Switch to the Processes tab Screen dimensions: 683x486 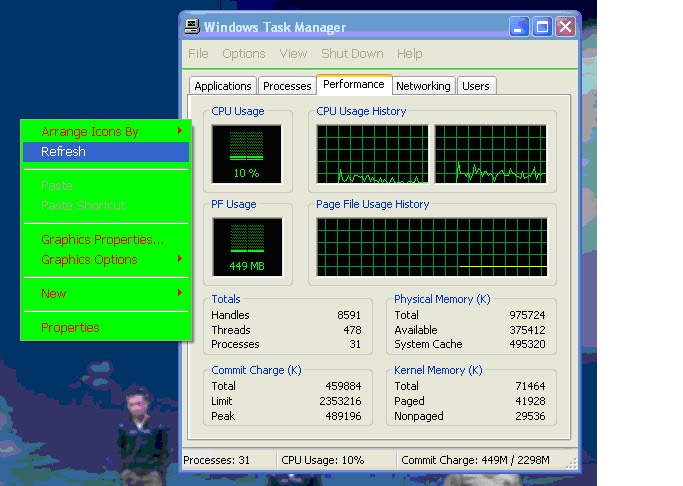[287, 86]
